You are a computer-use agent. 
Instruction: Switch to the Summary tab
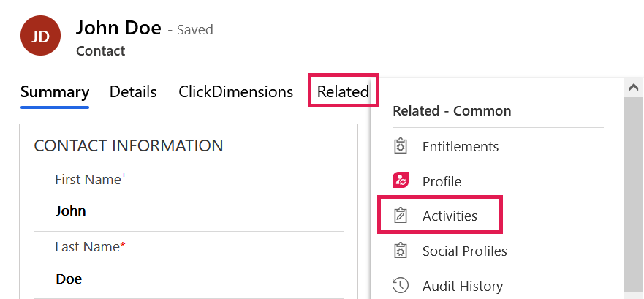click(x=55, y=92)
